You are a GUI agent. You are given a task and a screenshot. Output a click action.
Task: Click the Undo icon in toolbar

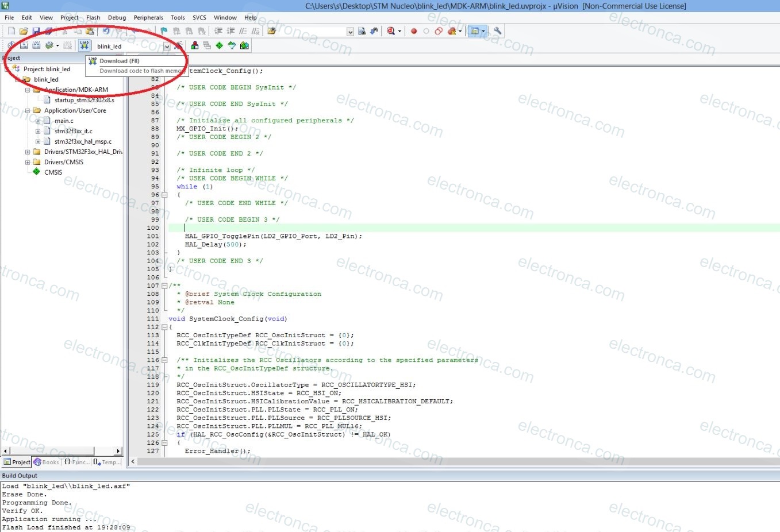(106, 31)
